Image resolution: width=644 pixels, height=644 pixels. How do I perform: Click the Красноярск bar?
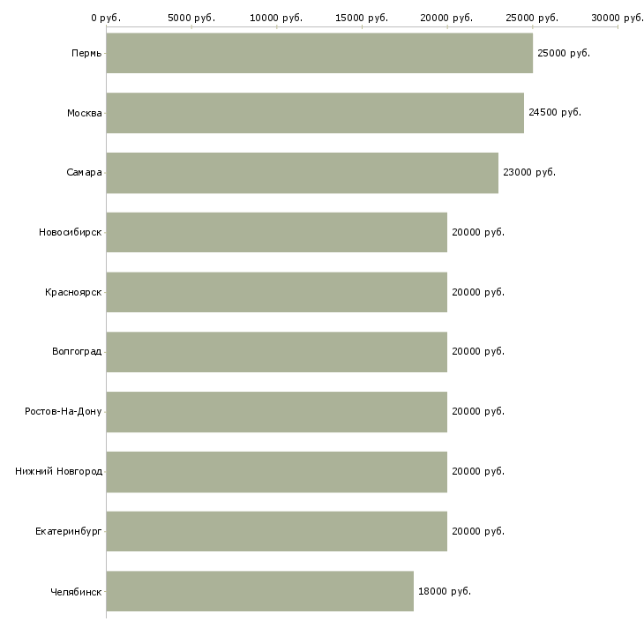point(277,292)
